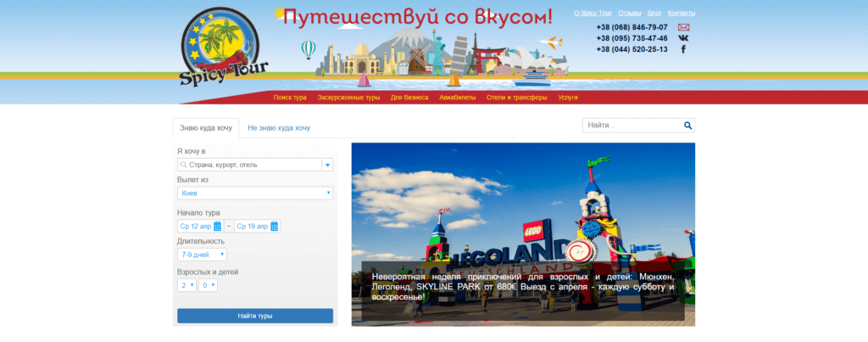Screen dimensions: 868x342
Task: Change the number of adults dropdown
Action: [186, 286]
